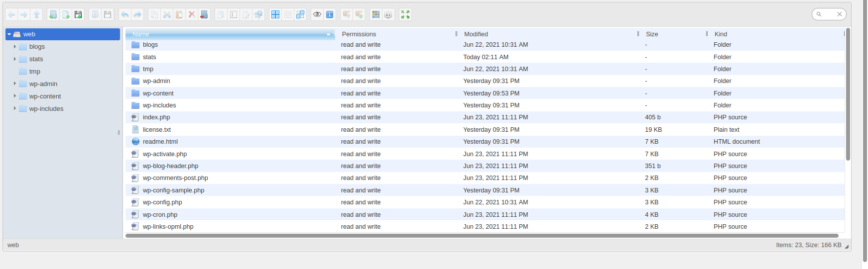Select the wp-includes folder row in the list
Screen dimensions: 868x269
coord(485,105)
